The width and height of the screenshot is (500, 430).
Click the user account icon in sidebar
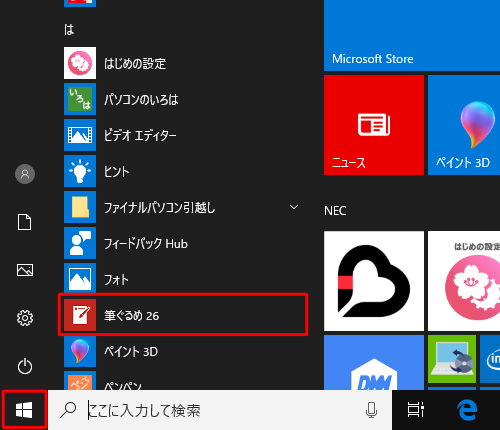point(25,174)
